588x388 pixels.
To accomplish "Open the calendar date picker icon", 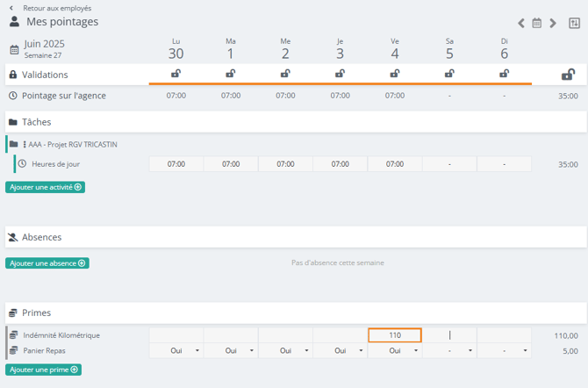I will [537, 24].
